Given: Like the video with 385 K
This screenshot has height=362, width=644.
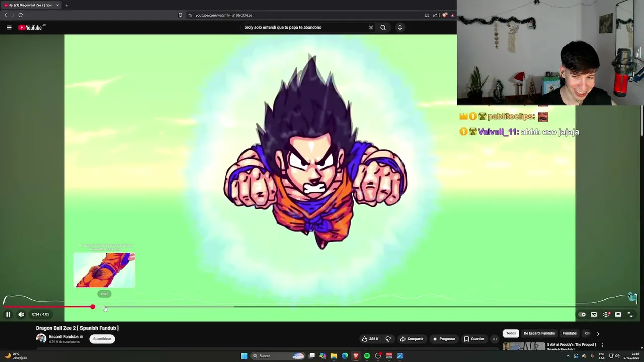Looking at the screenshot, I should 370,339.
